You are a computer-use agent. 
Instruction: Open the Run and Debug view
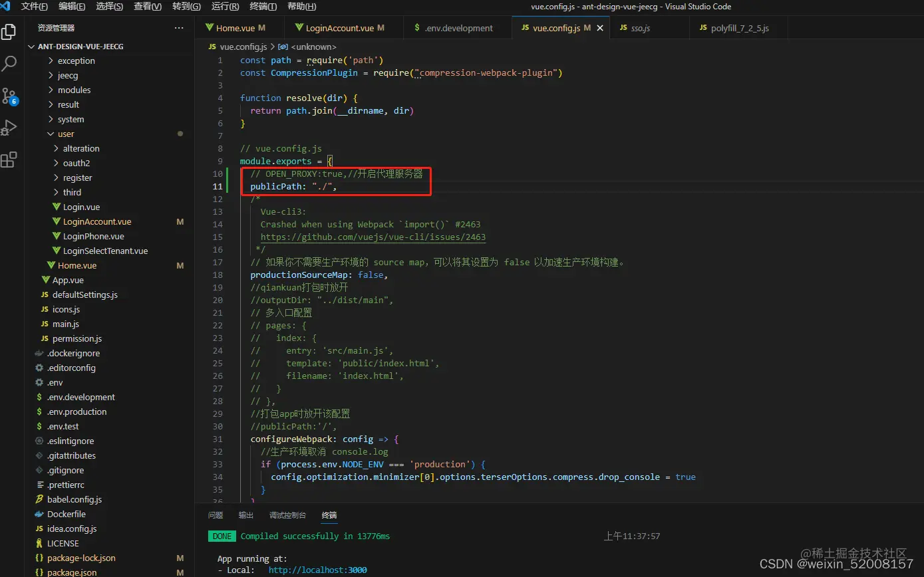click(9, 128)
